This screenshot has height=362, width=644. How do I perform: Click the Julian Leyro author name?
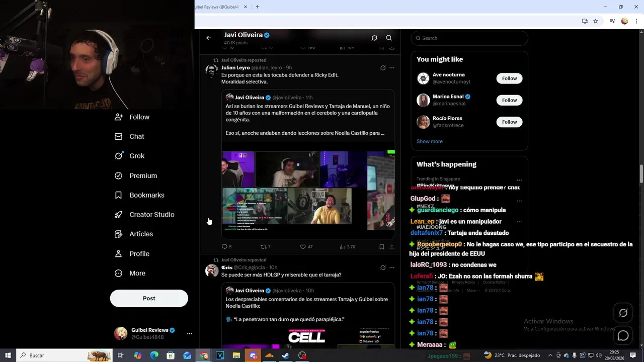click(x=235, y=67)
